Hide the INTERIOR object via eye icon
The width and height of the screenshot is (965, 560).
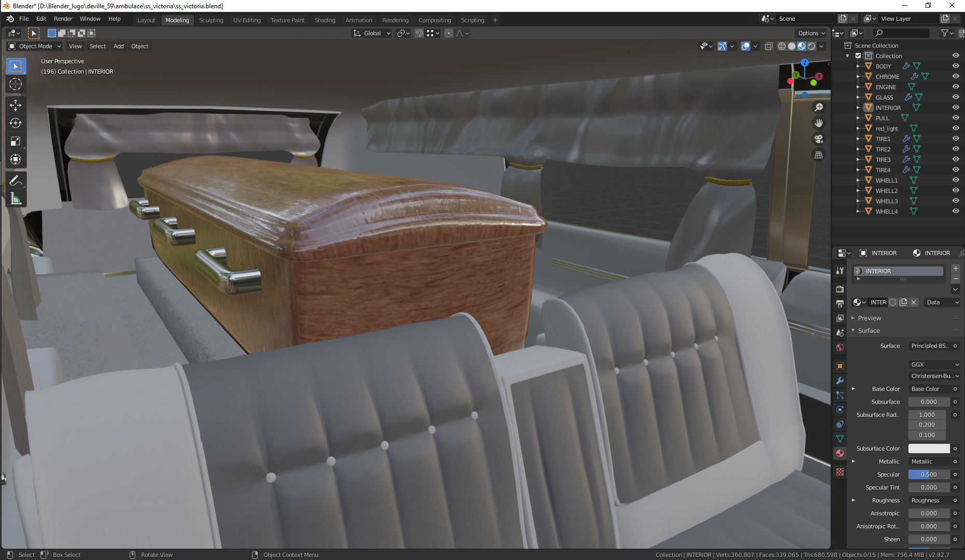point(956,107)
